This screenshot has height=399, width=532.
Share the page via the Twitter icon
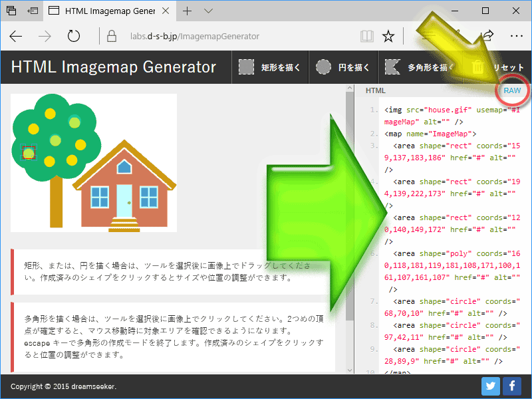[x=490, y=386]
